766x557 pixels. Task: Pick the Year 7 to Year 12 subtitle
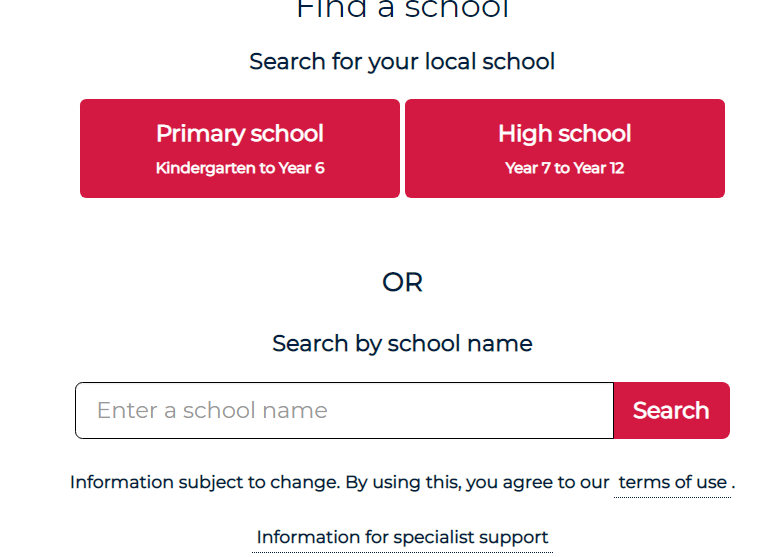click(x=565, y=168)
